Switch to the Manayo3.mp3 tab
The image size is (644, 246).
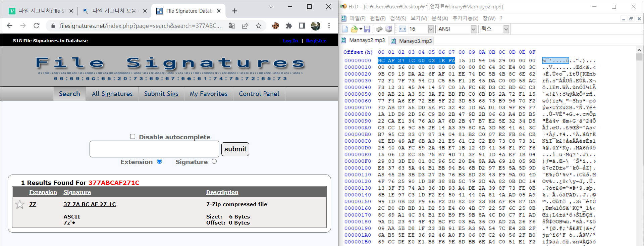pos(411,41)
